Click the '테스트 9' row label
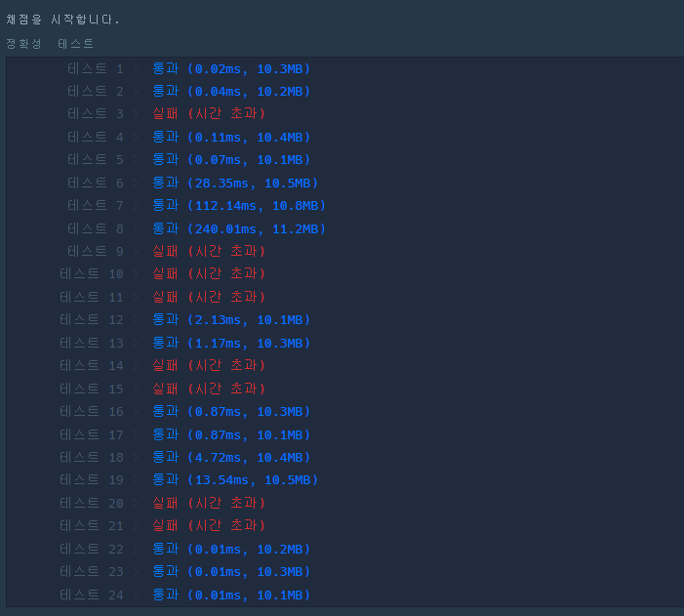 click(96, 251)
